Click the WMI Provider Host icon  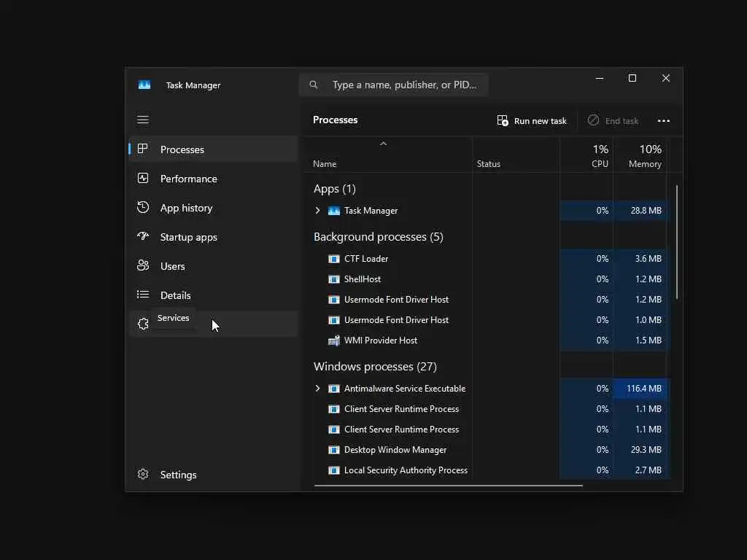tap(334, 341)
